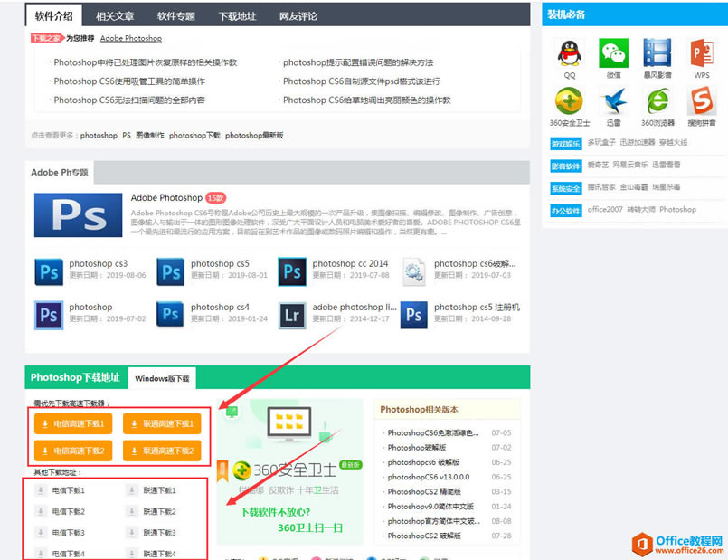Open article about 配置错误问题的解决方法
Screen dimensions: 728x560
[358, 62]
